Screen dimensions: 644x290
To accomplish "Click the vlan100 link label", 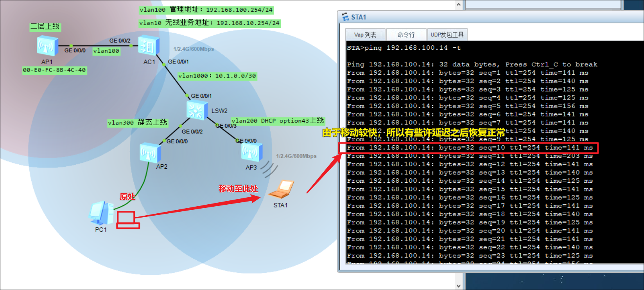I will 106,51.
